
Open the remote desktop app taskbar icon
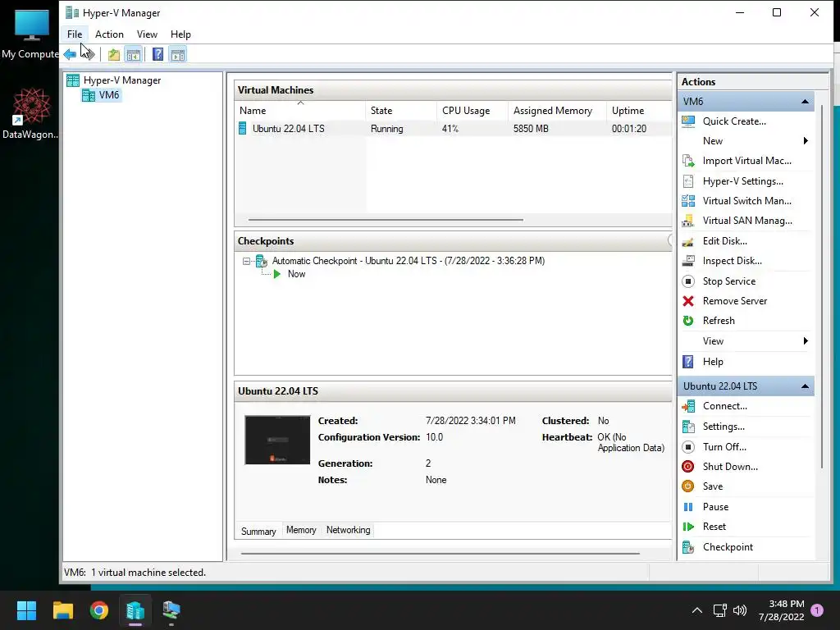coord(171,610)
